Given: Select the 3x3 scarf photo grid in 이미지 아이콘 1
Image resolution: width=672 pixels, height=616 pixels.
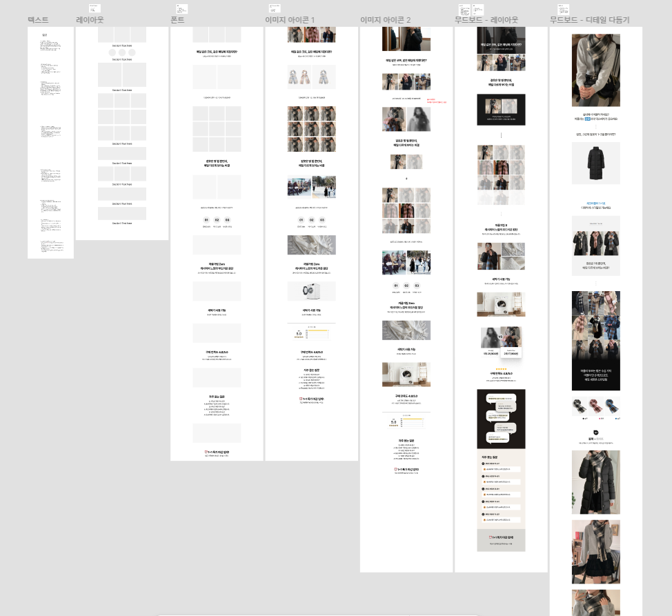Looking at the screenshot, I should (x=312, y=129).
